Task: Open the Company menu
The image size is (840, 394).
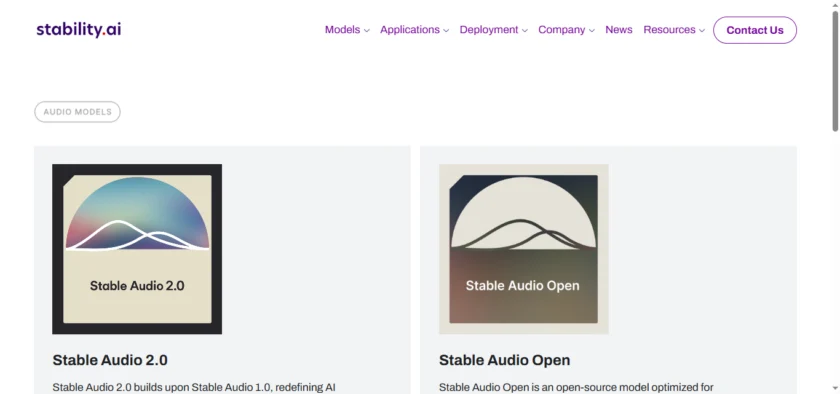Action: pos(561,30)
